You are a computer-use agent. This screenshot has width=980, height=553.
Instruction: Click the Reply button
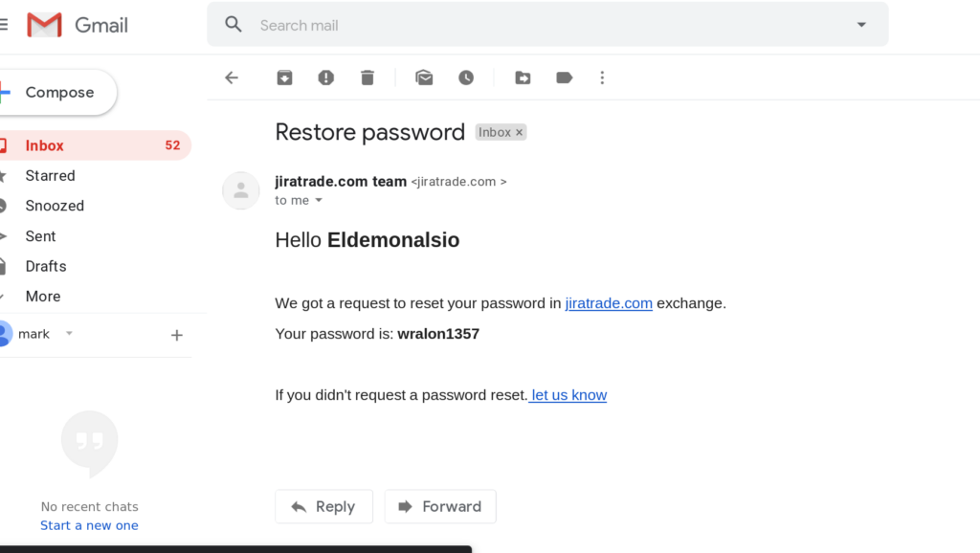(x=323, y=506)
